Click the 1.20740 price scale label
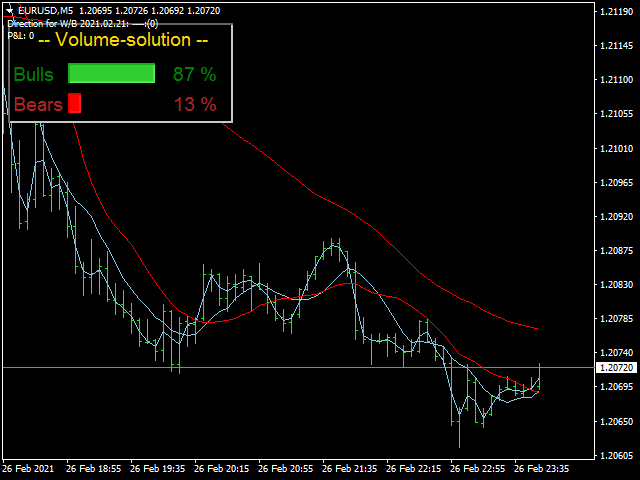Viewport: 640px width, 480px height. click(x=616, y=353)
